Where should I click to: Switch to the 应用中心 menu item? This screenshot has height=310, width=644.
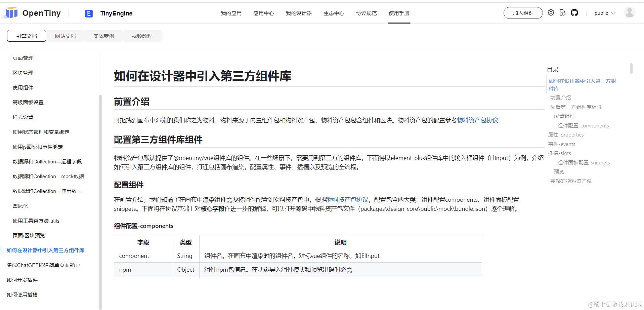click(263, 13)
